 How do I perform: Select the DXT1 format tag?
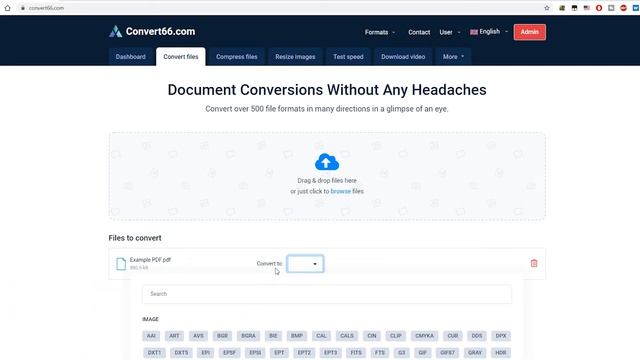click(x=154, y=352)
